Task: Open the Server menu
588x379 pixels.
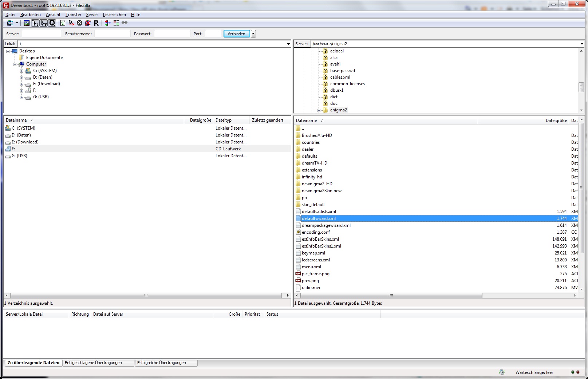Action: [92, 15]
